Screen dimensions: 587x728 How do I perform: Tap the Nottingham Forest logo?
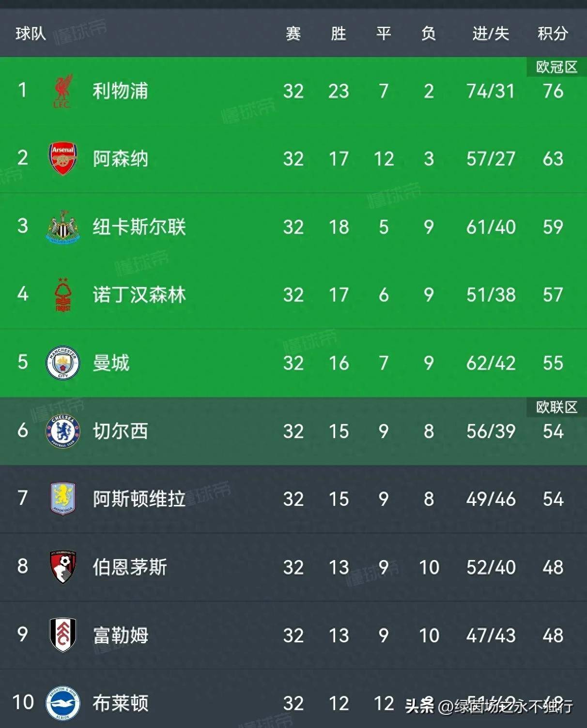(63, 294)
